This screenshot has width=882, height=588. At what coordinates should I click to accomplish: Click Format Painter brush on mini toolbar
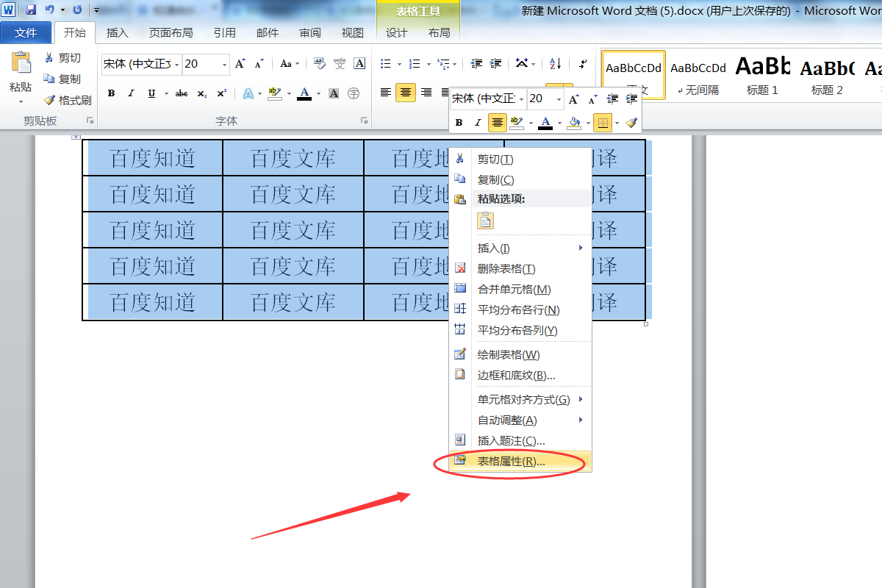pos(631,123)
